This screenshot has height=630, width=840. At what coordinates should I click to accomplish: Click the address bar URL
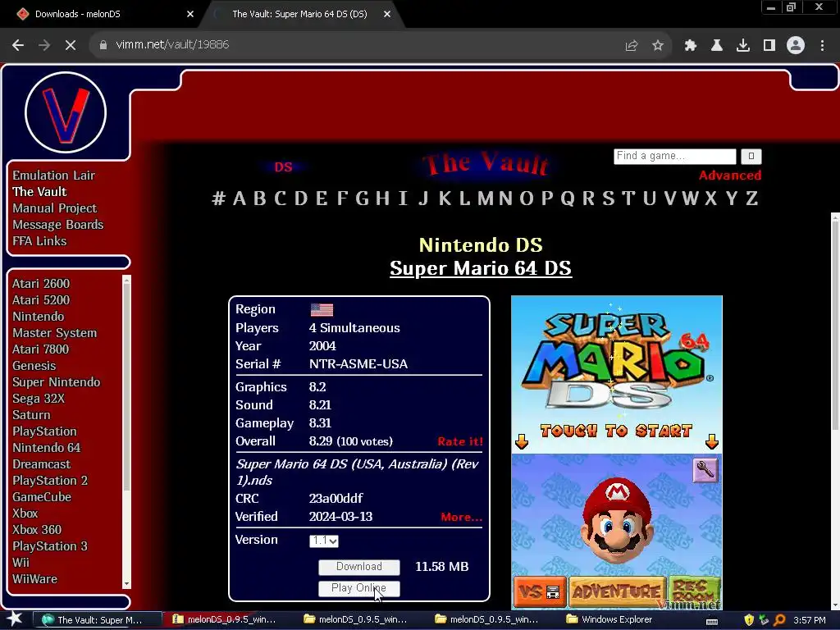[172, 44]
